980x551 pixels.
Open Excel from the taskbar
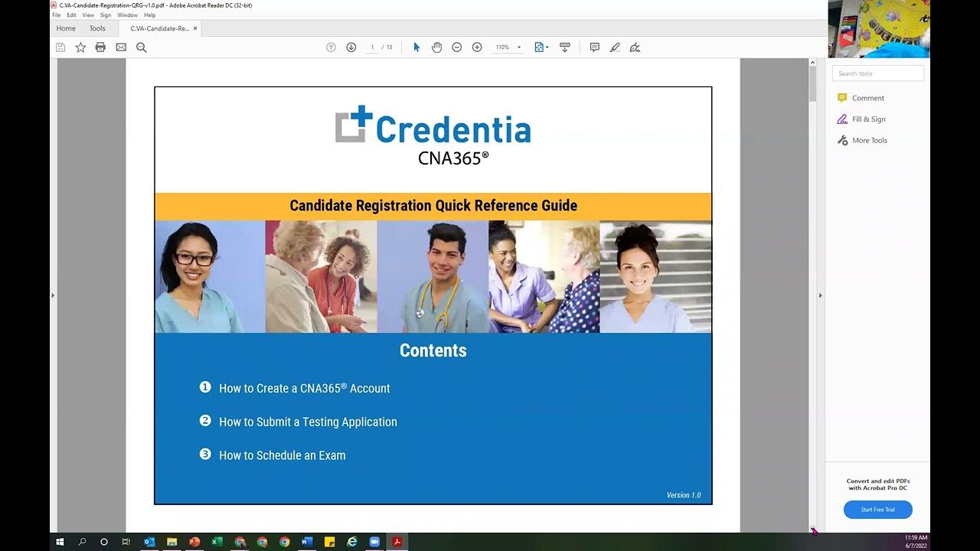217,542
